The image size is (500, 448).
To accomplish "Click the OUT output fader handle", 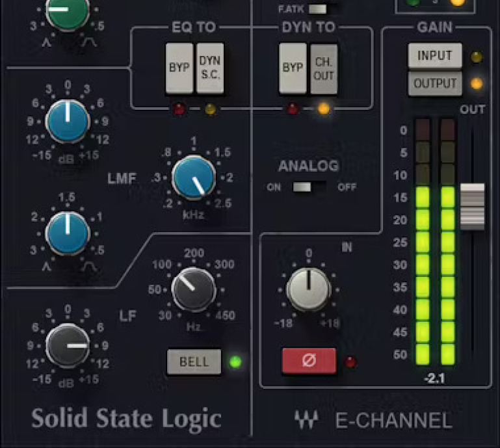I will point(472,206).
